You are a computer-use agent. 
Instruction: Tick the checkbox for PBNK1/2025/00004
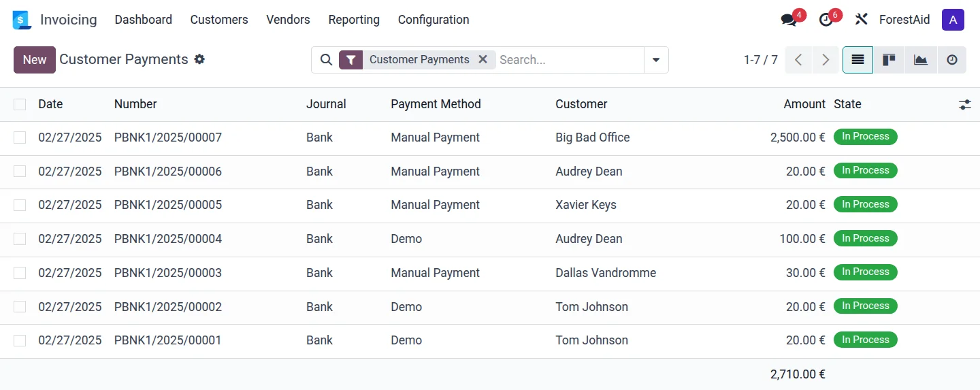pyautogui.click(x=20, y=239)
